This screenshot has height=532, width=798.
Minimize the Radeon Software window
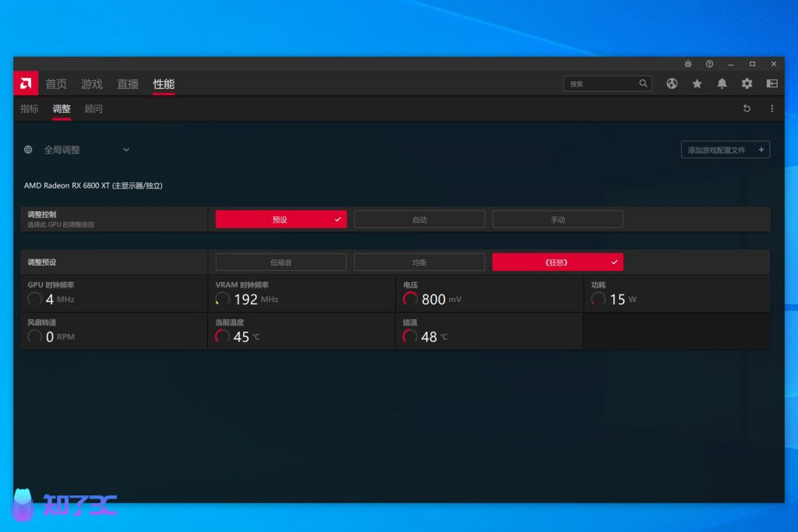tap(731, 64)
